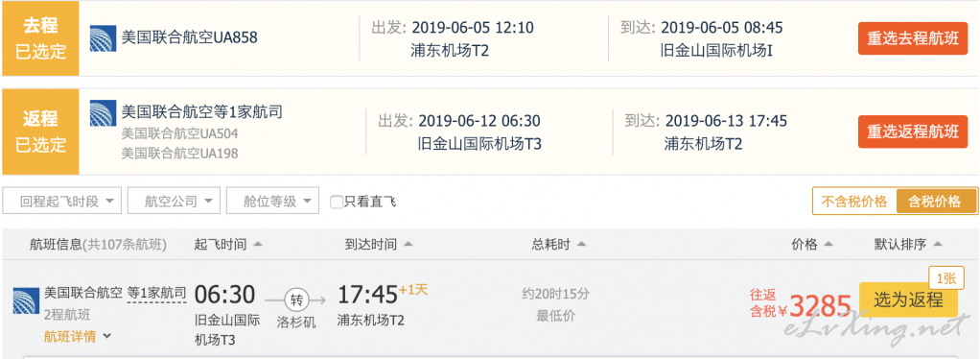
Task: Open 回程起飞时段 dropdown
Action: coord(62,201)
